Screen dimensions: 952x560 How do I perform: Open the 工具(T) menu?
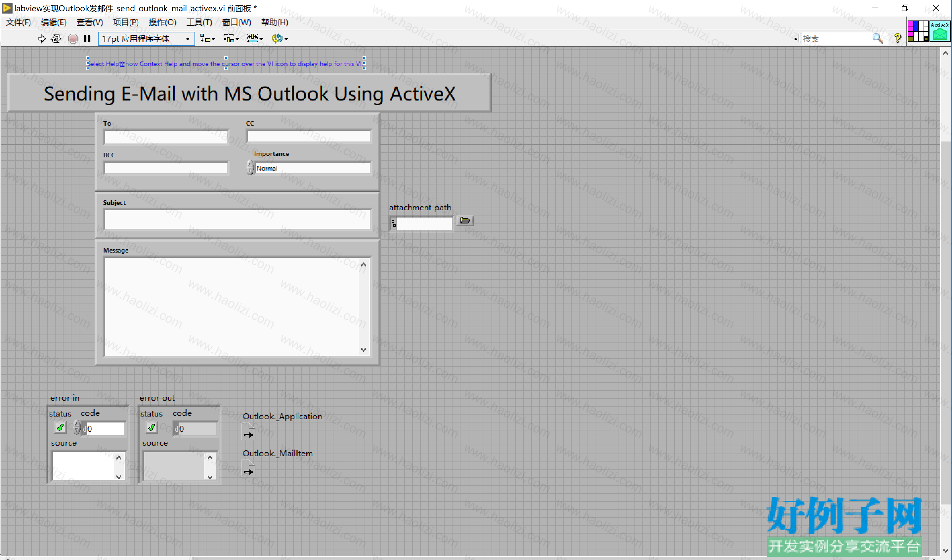199,22
